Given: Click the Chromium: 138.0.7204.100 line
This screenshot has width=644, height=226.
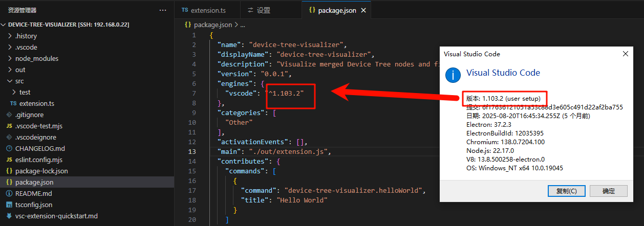Looking at the screenshot, I should [505, 142].
